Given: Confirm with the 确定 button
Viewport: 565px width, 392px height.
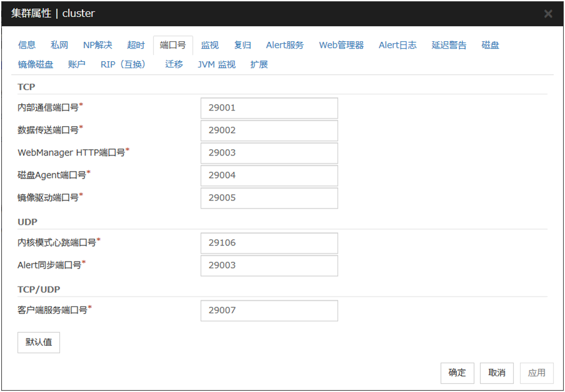Looking at the screenshot, I should click(457, 373).
